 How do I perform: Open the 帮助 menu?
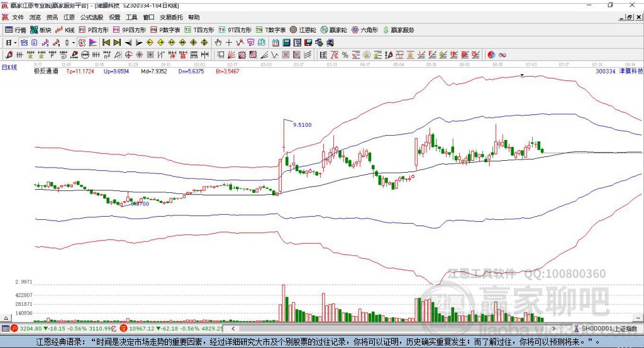coord(194,17)
